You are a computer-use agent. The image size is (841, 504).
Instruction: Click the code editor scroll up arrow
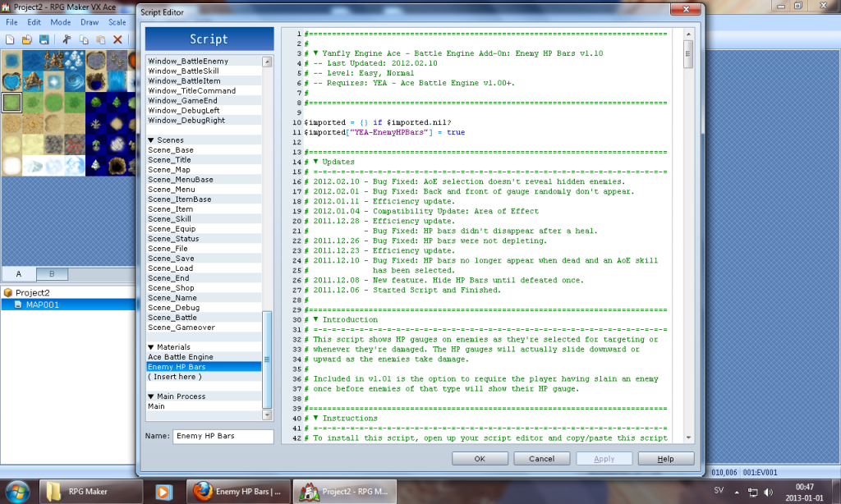tap(688, 34)
